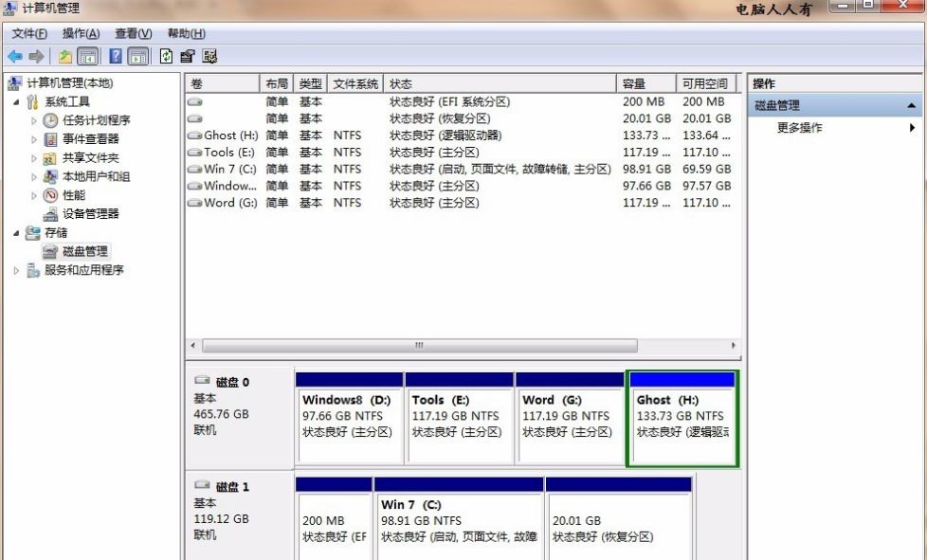Expand the 共享文件夹 tree arrow
This screenshot has width=927, height=560.
(34, 158)
